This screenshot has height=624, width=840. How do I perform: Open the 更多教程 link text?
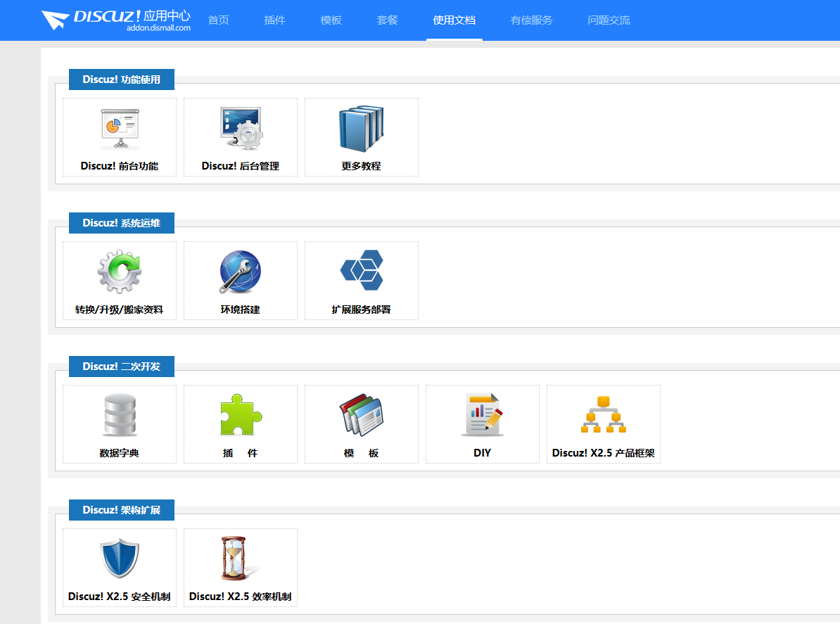[362, 166]
